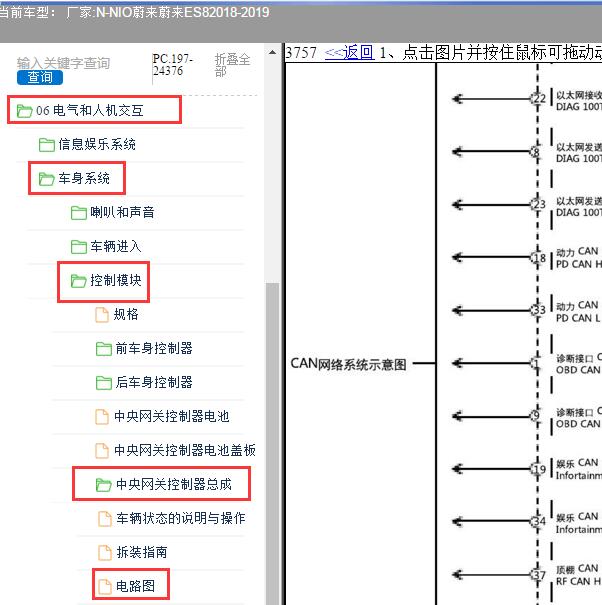Click the folder icon beside 喇叭和声音

coord(79,213)
